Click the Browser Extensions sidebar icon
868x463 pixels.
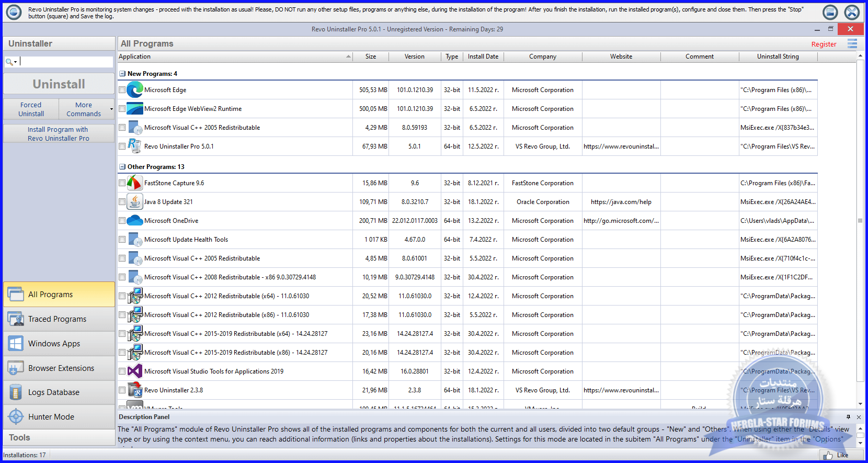(x=16, y=368)
